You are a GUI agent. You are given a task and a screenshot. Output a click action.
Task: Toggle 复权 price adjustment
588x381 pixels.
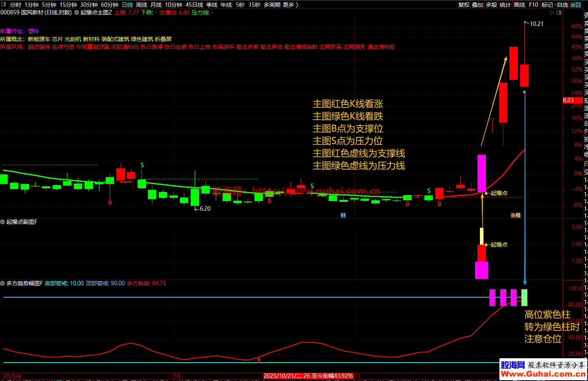pyautogui.click(x=464, y=5)
